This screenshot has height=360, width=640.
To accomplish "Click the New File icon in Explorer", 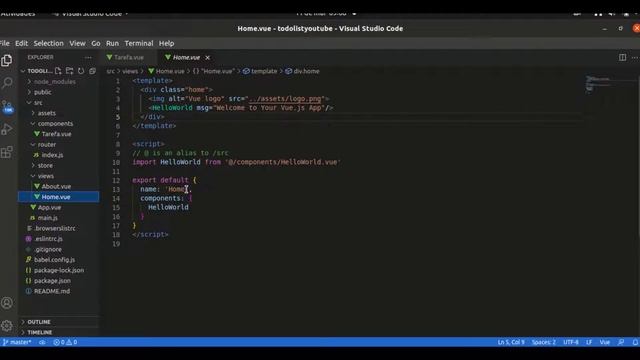I will 58,71.
